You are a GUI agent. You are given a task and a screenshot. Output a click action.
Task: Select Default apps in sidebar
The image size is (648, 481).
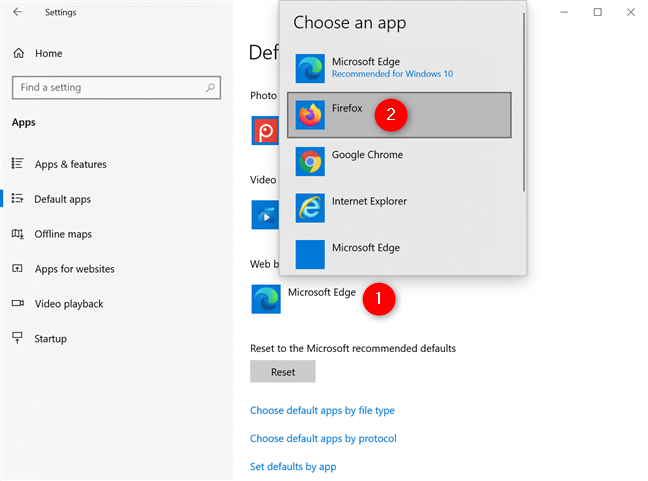click(62, 199)
